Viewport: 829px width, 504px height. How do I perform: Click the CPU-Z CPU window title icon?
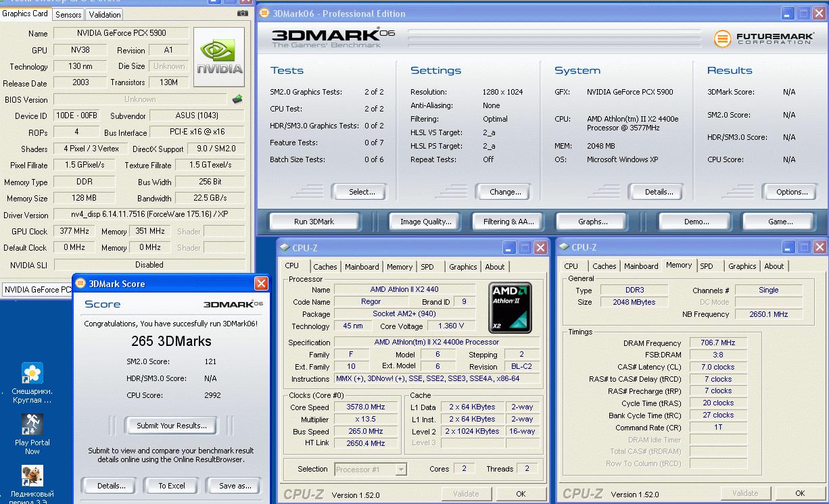pos(284,248)
